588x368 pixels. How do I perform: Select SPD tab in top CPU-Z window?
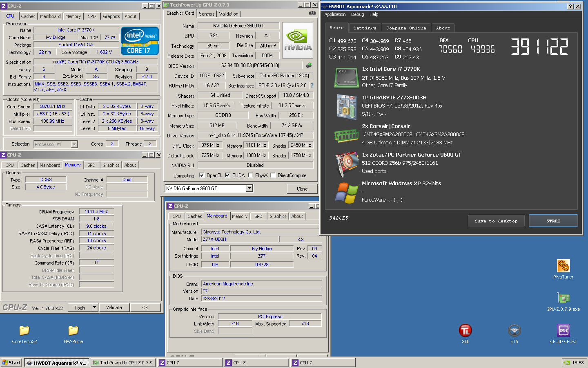click(92, 16)
